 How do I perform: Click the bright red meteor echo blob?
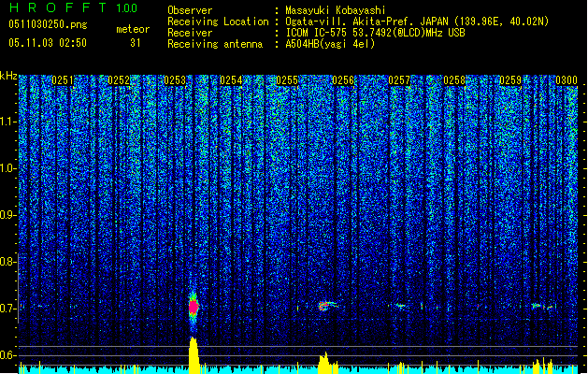click(x=194, y=308)
